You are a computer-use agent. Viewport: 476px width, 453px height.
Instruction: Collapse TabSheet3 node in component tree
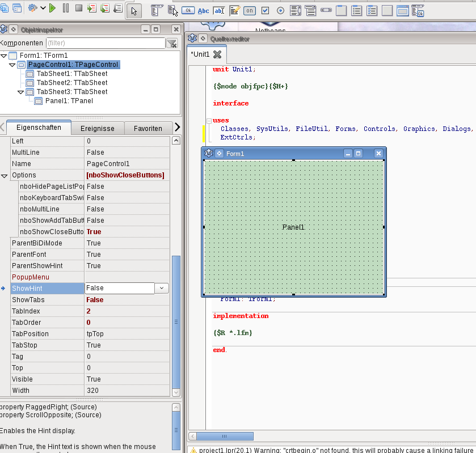(x=21, y=92)
